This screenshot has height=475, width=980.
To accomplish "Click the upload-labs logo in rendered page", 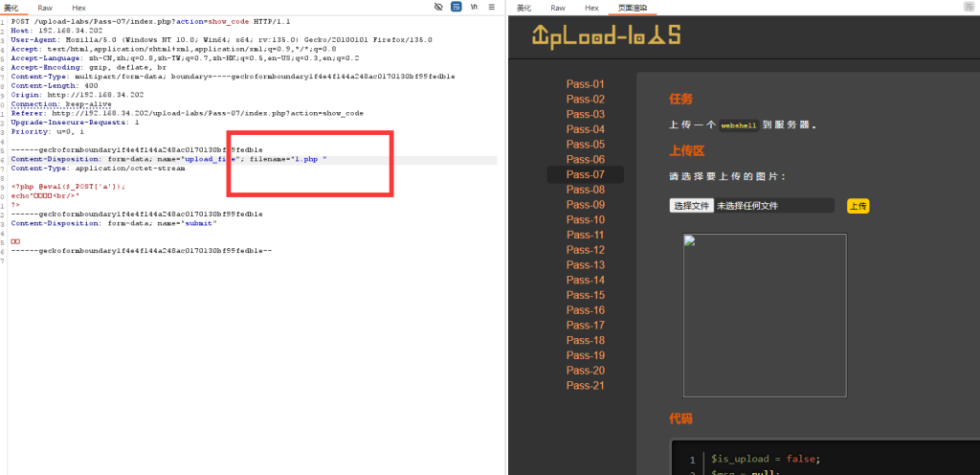I will pos(606,35).
